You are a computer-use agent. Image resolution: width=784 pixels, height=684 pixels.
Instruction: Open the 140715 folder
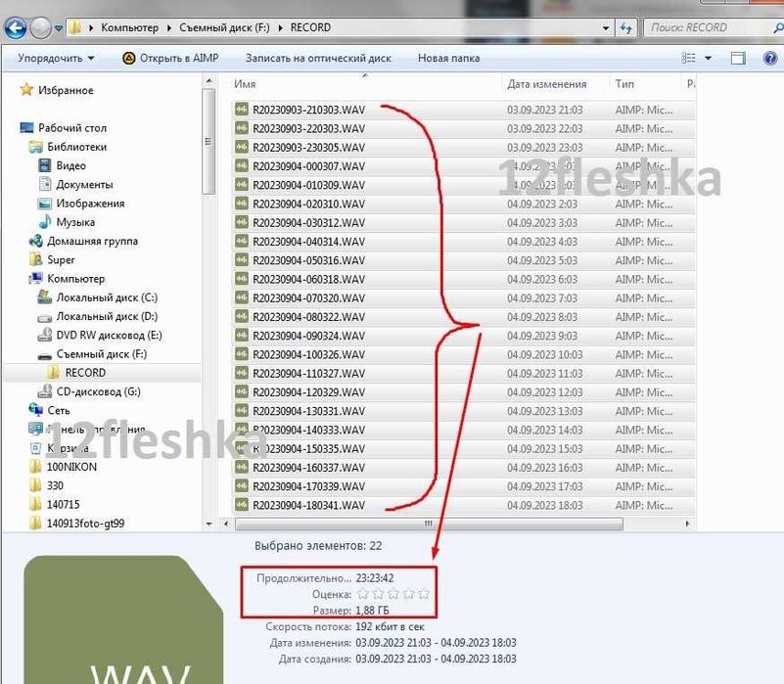click(55, 505)
